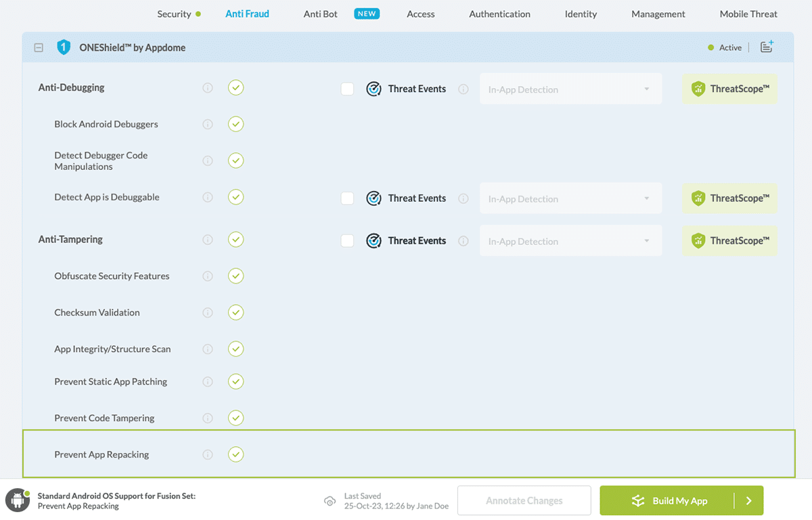Click info icon next to Prevent App Repacking

pos(208,455)
